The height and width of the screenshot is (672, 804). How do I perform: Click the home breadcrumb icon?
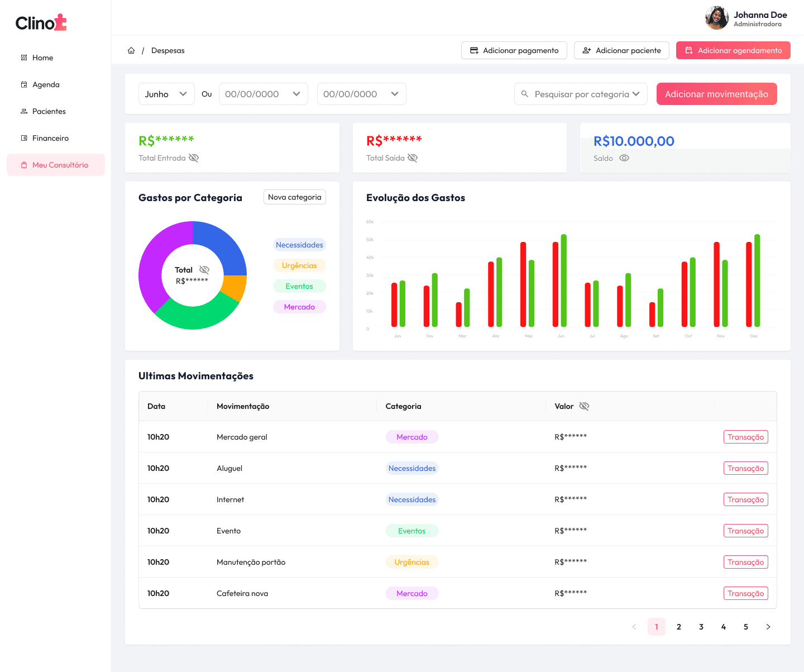[x=131, y=50]
